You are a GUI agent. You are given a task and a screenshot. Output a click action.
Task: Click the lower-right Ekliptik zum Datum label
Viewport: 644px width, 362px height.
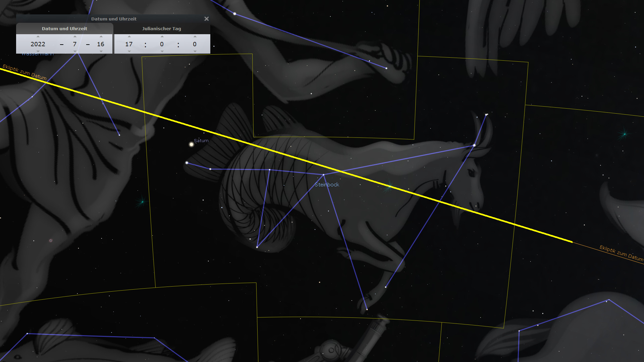622,253
